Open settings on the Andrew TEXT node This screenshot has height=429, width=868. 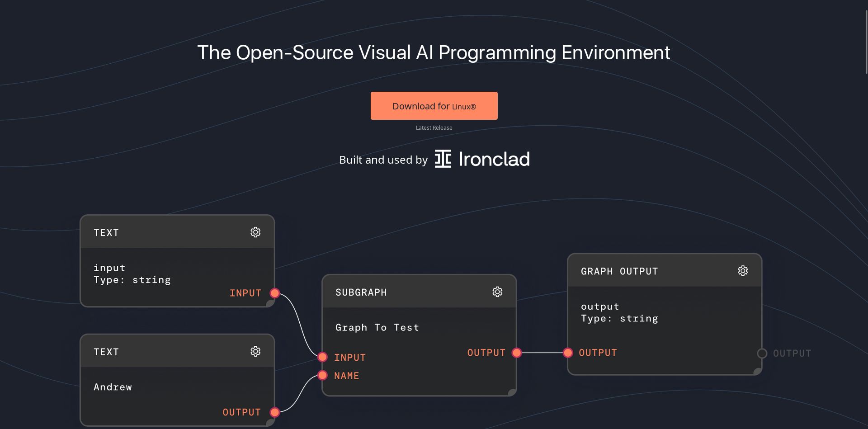[255, 351]
